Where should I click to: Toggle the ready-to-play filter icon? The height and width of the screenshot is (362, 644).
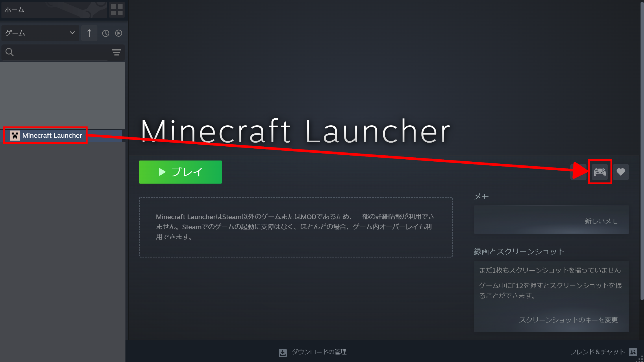(x=119, y=33)
